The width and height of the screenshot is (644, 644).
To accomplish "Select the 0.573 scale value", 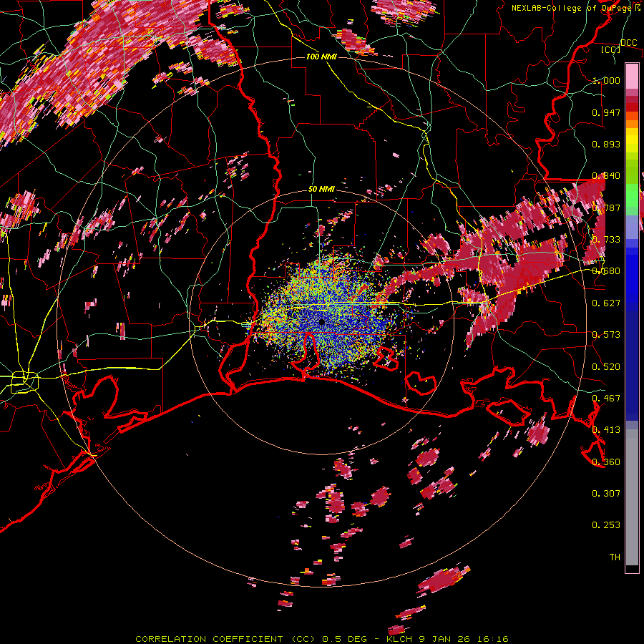I will coord(606,335).
